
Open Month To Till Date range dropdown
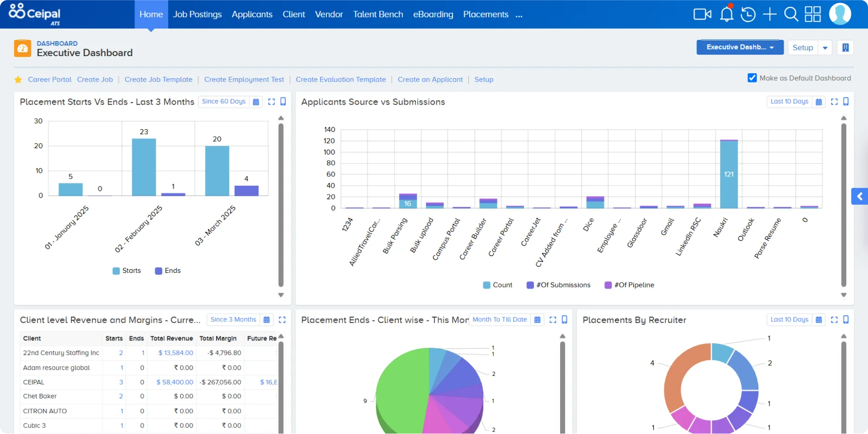[x=499, y=320]
